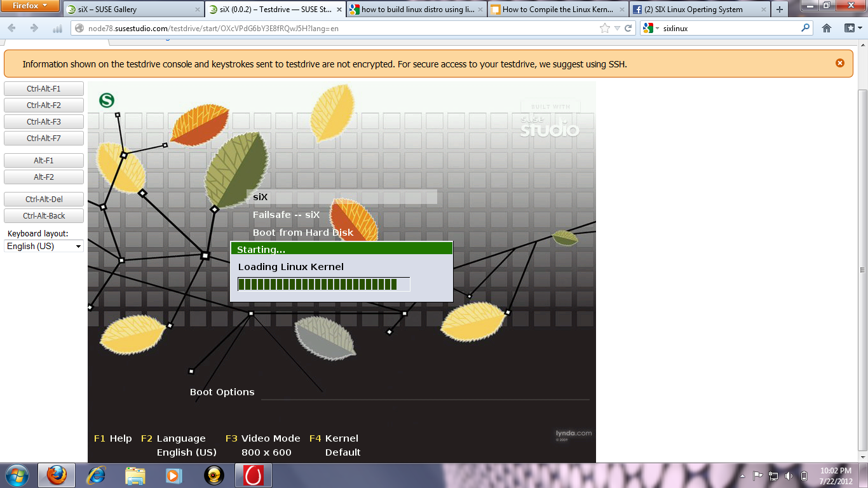Click the battery power tray icon

pos(804,475)
